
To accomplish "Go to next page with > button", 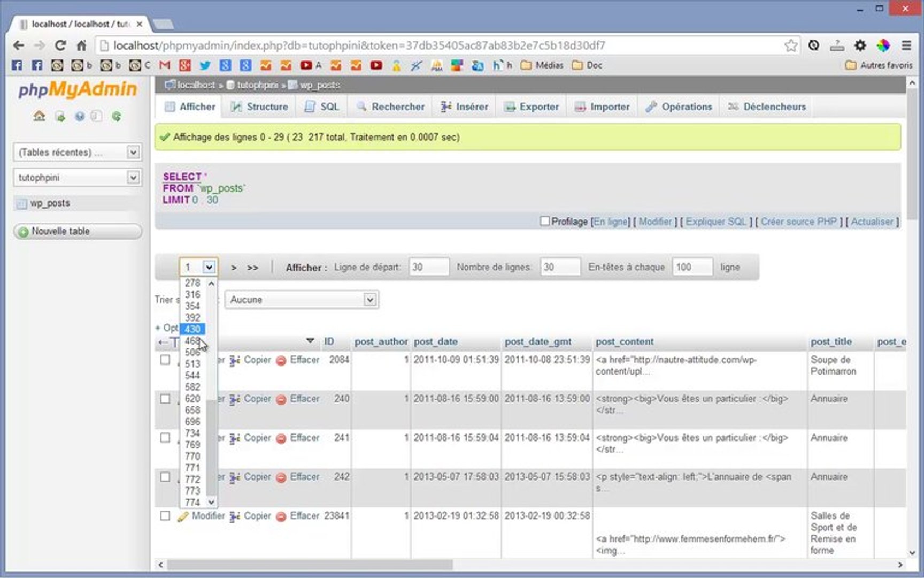I will coord(234,268).
